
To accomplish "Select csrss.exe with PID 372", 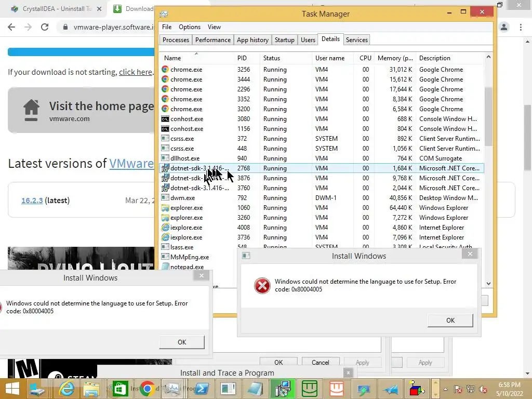I will [322, 139].
